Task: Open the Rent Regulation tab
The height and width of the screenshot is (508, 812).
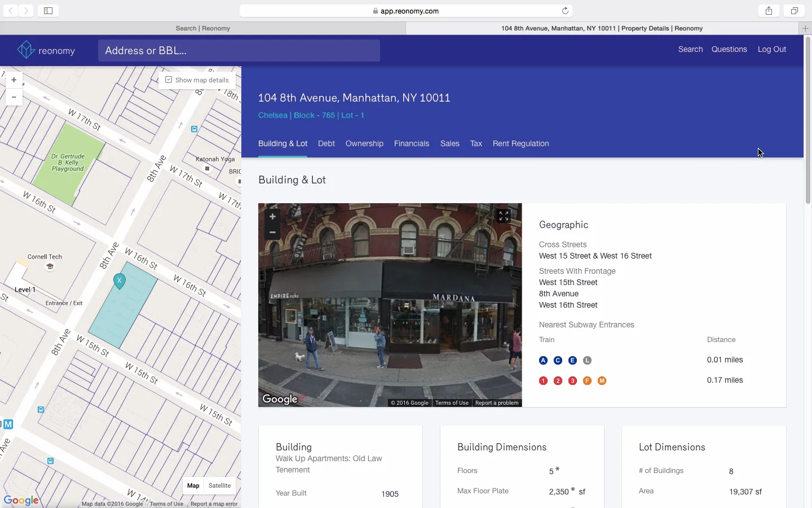Action: click(x=520, y=143)
